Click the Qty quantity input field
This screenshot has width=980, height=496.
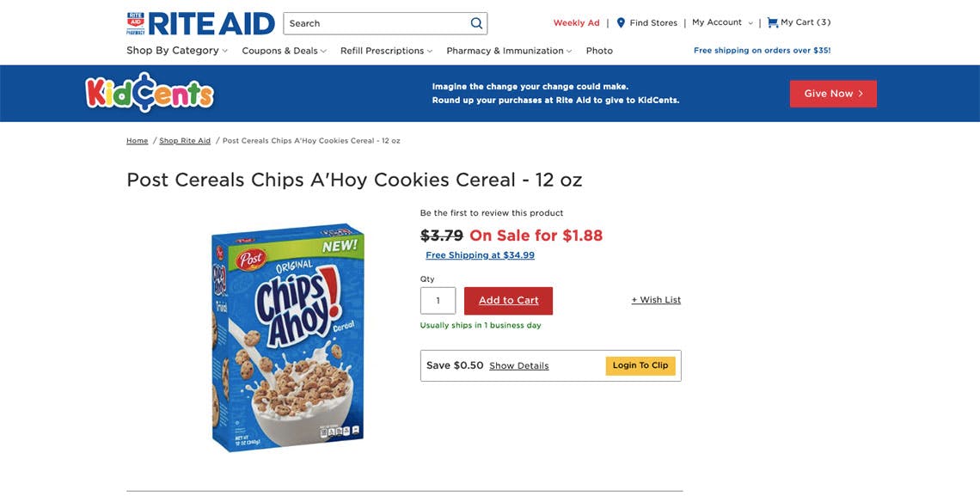pyautogui.click(x=438, y=301)
